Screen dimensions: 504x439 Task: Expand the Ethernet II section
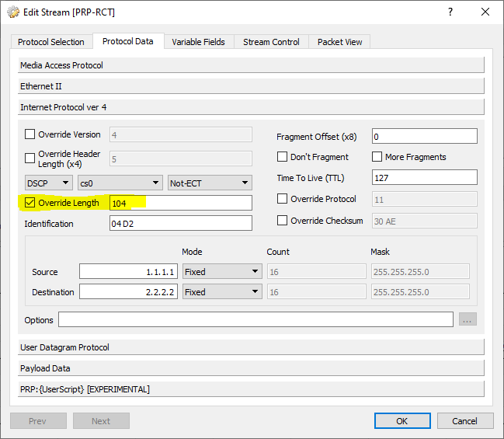coord(251,86)
